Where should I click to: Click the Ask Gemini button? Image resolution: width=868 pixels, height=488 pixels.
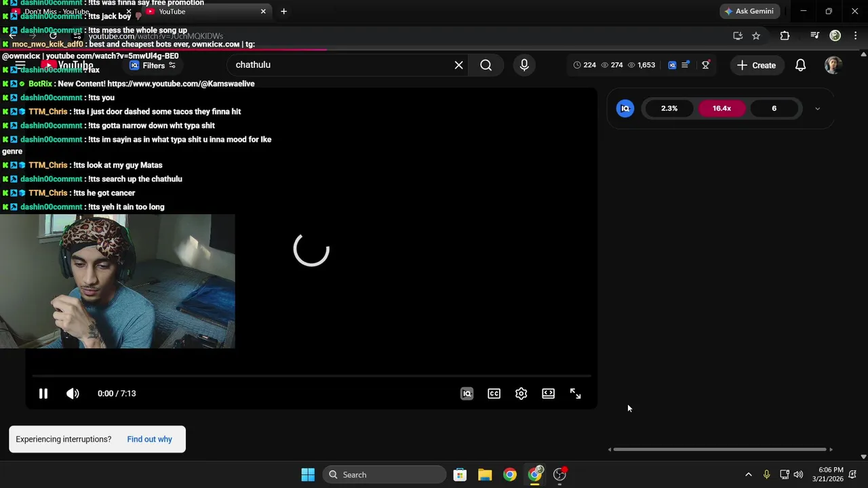[x=749, y=12]
